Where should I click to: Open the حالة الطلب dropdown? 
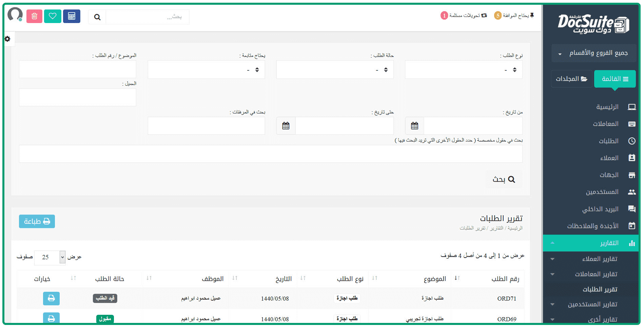pyautogui.click(x=335, y=70)
